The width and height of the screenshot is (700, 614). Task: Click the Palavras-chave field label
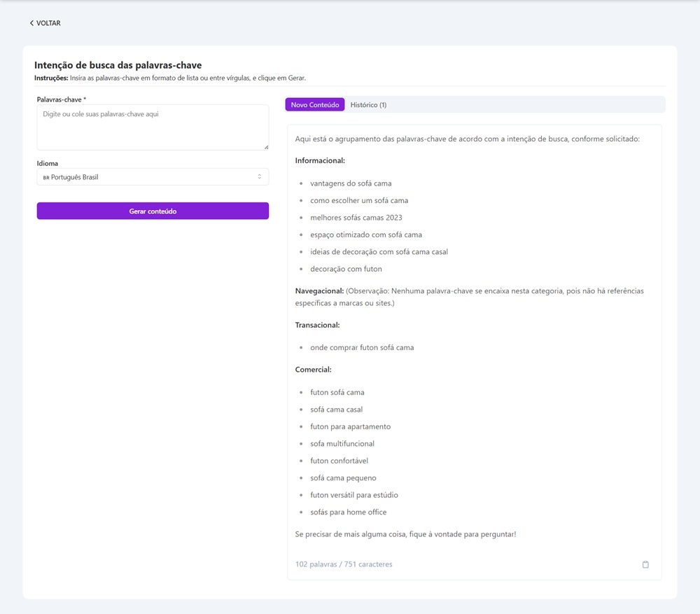[x=61, y=99]
